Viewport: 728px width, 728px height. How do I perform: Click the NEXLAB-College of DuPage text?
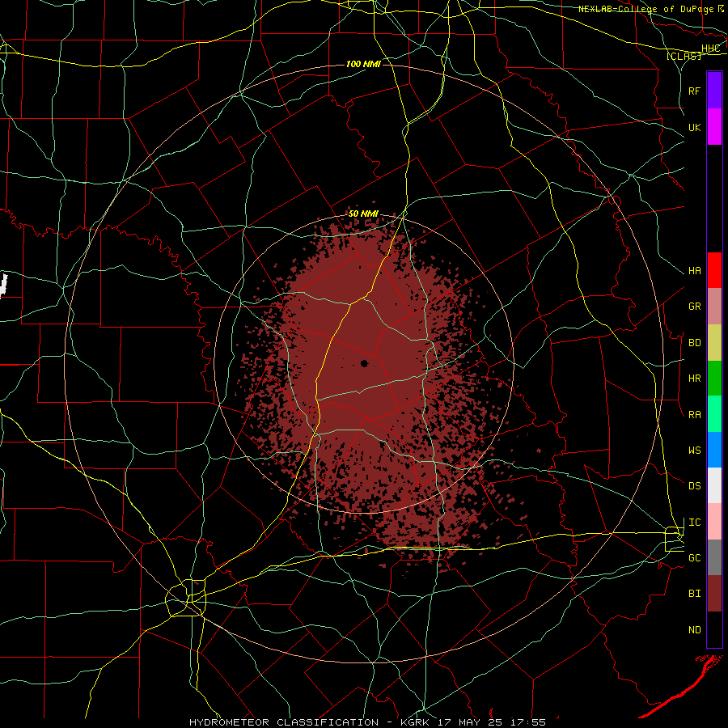[x=645, y=9]
